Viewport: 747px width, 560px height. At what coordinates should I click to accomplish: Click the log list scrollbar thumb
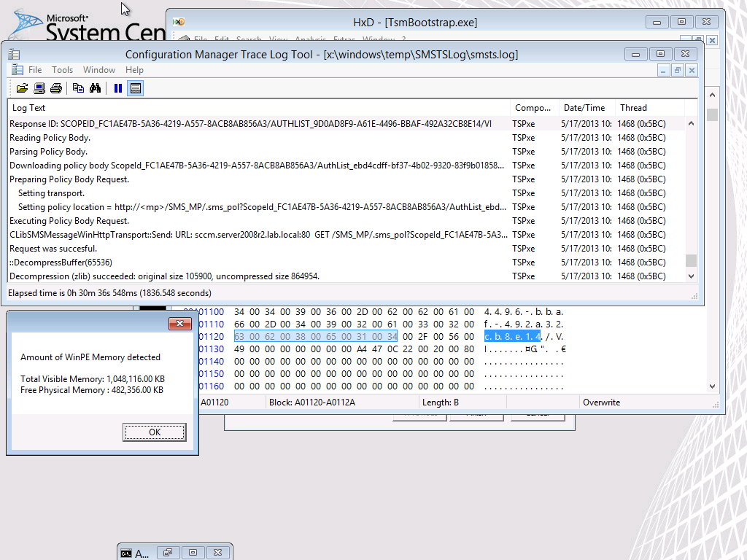[692, 260]
